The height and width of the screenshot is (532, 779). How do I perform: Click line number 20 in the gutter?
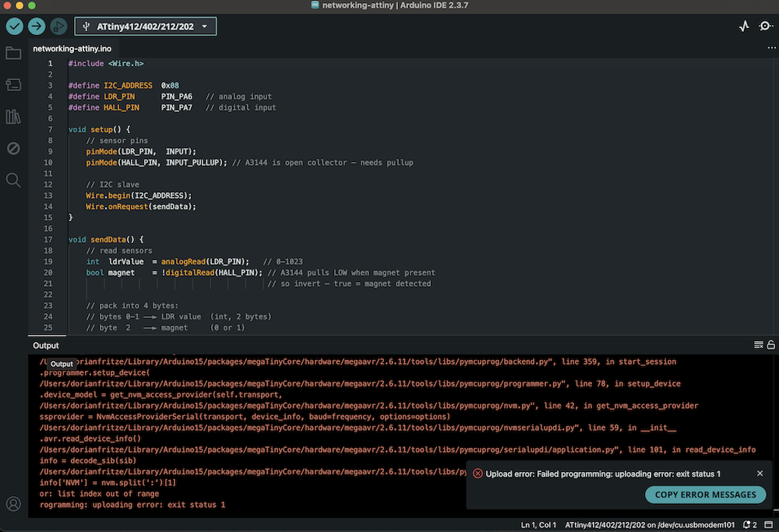coord(48,273)
